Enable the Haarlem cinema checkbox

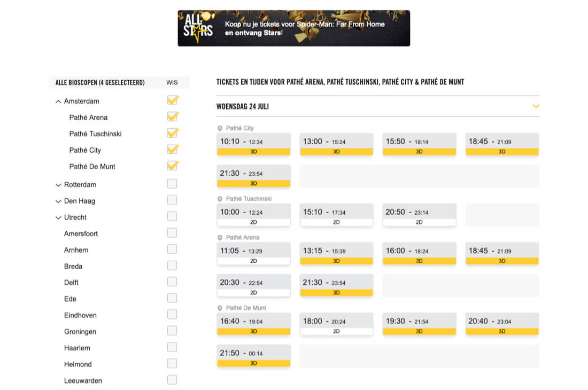click(172, 347)
